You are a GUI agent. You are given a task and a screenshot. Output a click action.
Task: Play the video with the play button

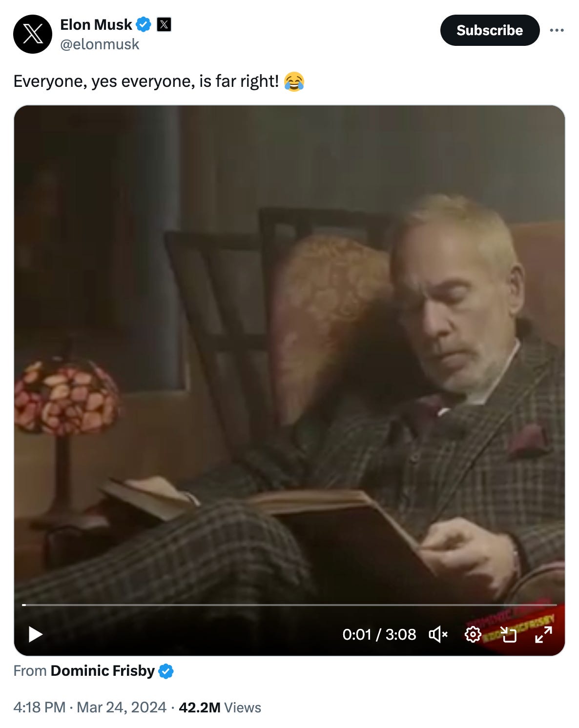tap(35, 634)
